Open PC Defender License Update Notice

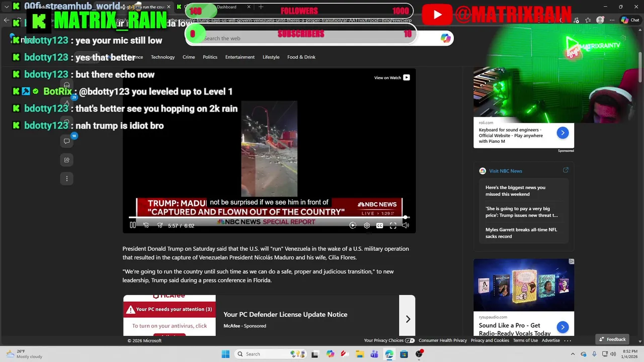(285, 314)
